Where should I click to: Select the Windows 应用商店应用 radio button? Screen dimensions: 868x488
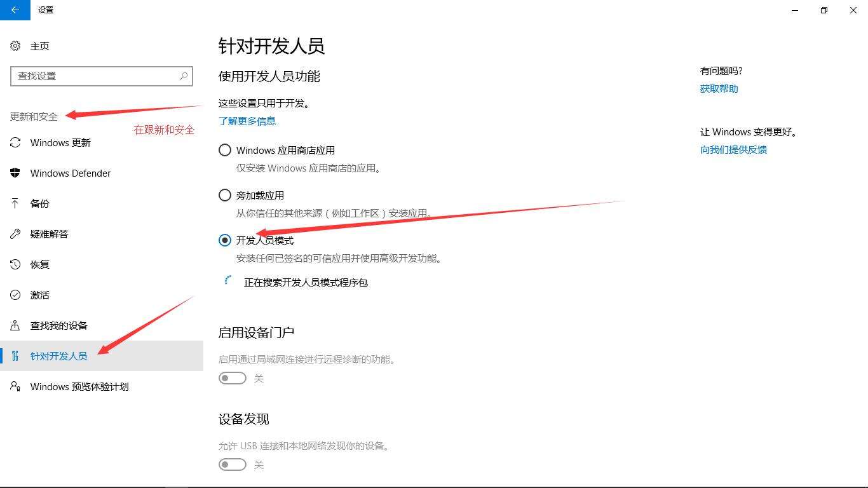click(225, 151)
